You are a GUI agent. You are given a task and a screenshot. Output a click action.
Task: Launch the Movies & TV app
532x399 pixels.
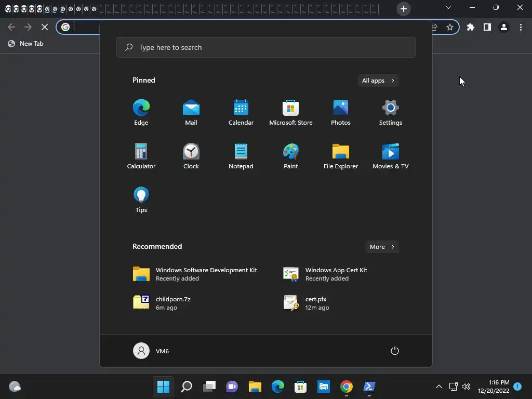click(x=391, y=156)
